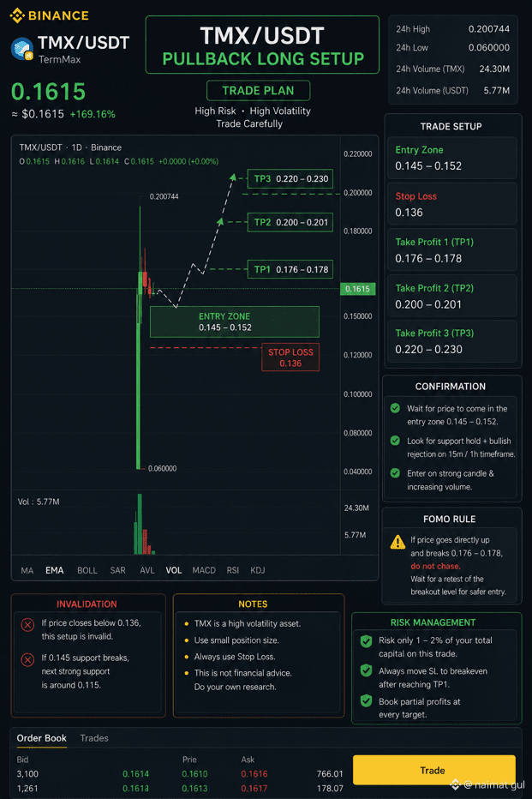Switch to the Trades tab
The height and width of the screenshot is (799, 532).
pyautogui.click(x=94, y=738)
